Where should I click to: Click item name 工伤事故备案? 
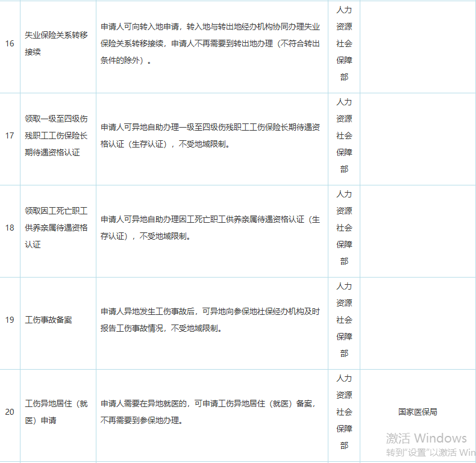tap(48, 320)
